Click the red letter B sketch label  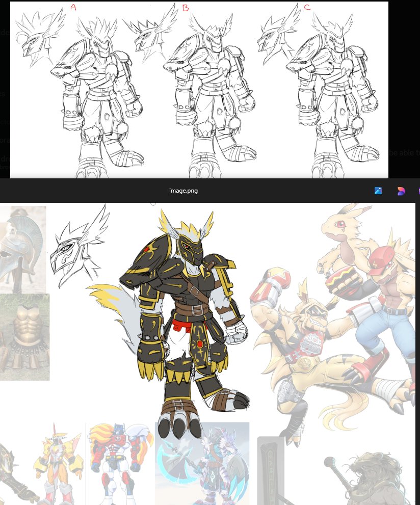186,8
